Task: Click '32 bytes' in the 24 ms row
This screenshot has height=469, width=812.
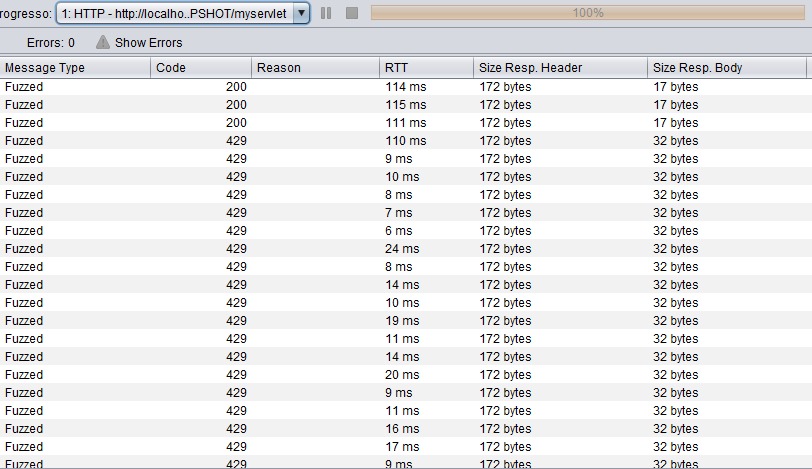Action: pos(675,248)
